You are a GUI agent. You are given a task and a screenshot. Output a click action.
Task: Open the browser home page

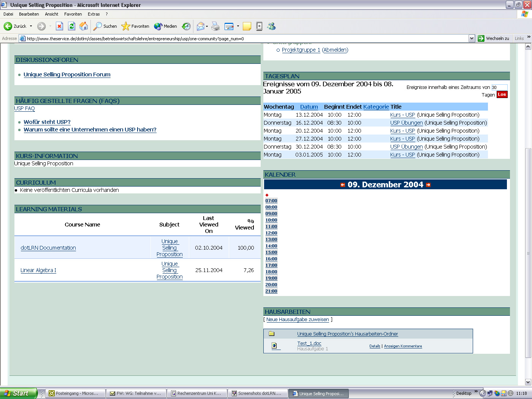click(x=84, y=26)
